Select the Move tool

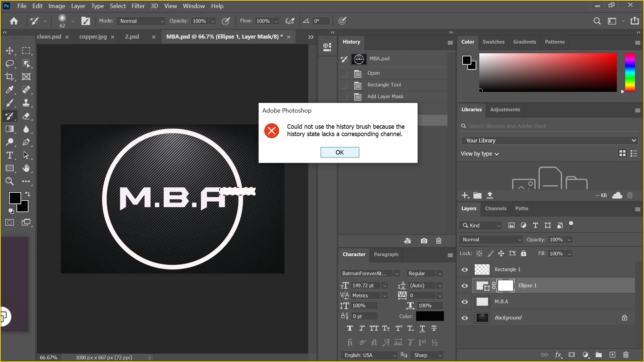point(9,51)
